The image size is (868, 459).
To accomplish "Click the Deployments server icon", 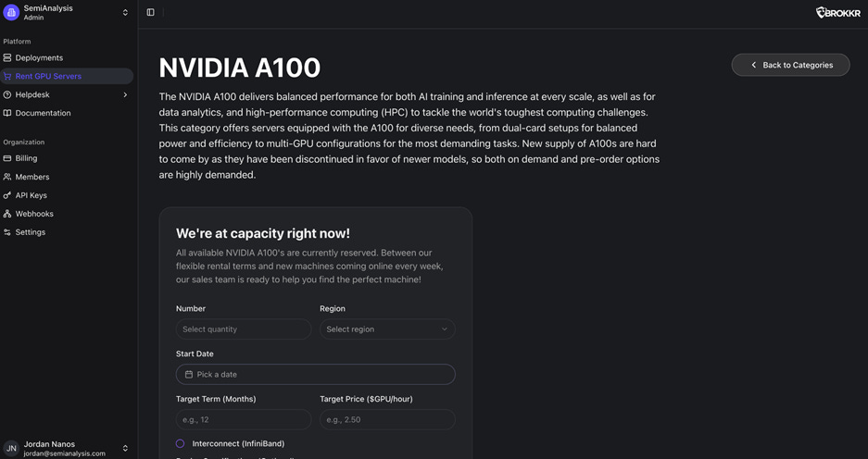I will 7,57.
